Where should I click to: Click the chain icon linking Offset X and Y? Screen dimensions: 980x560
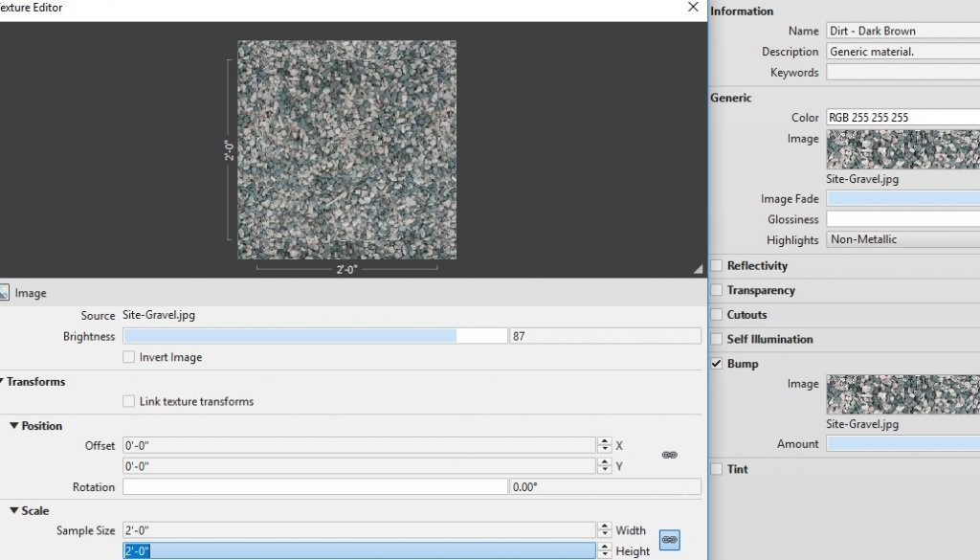point(668,455)
